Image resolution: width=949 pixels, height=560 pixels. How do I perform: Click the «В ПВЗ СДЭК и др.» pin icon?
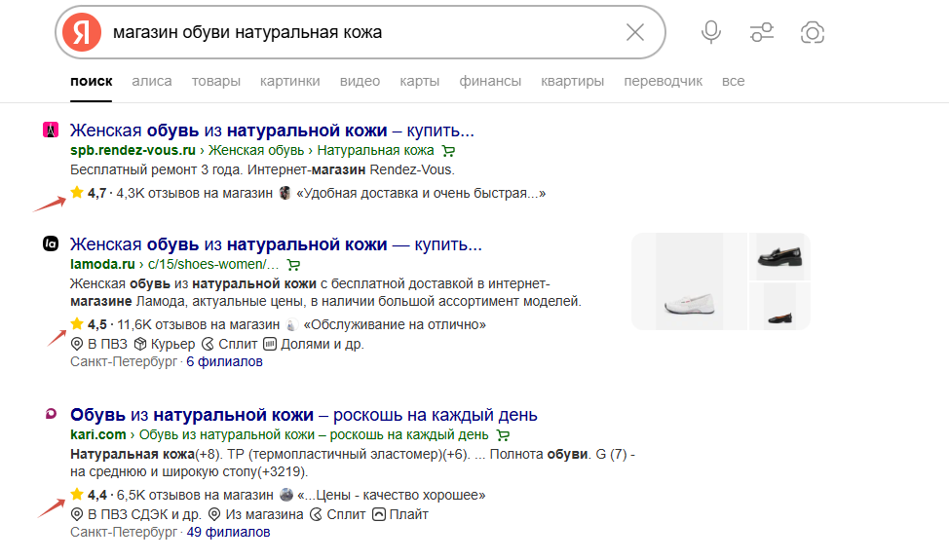coord(77,514)
